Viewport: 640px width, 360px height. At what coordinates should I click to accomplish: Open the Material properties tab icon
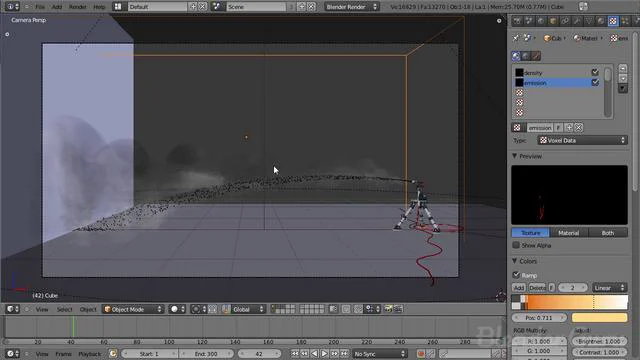tap(601, 21)
